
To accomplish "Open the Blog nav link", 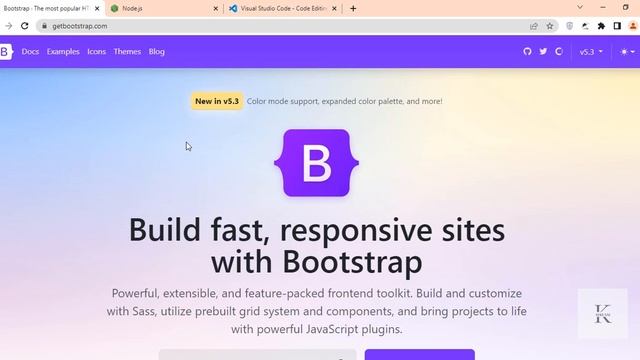I will tap(157, 51).
